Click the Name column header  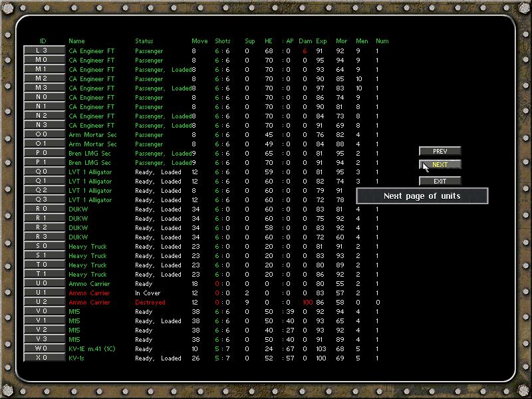tap(76, 41)
